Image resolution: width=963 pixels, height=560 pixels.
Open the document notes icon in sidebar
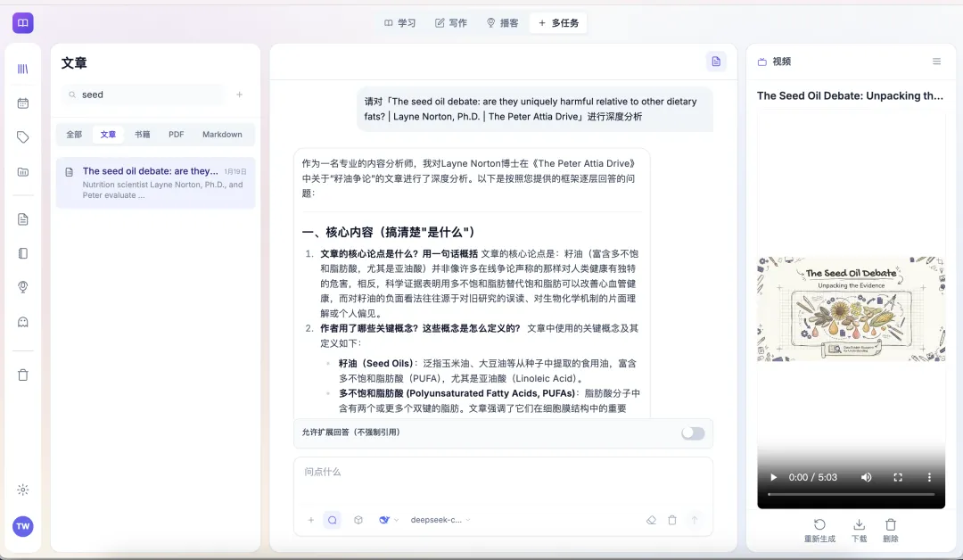pyautogui.click(x=22, y=219)
